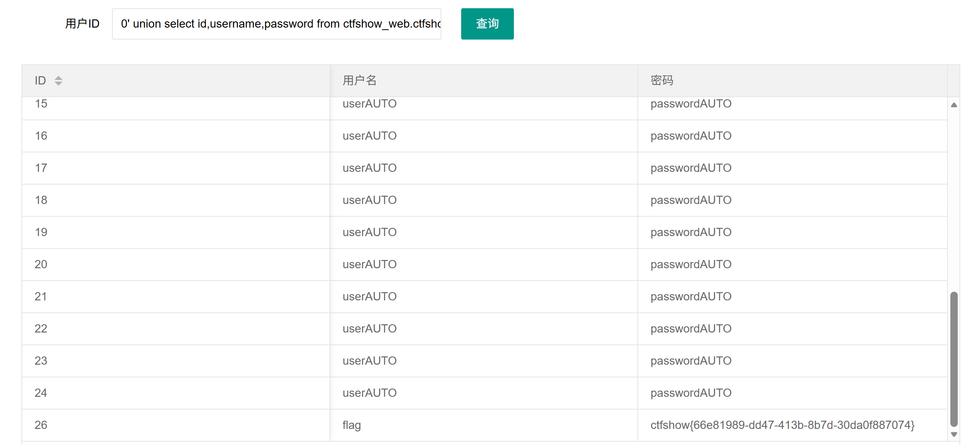980x445 pixels.
Task: Click the passwordAUTO cell in row 22
Action: [691, 329]
